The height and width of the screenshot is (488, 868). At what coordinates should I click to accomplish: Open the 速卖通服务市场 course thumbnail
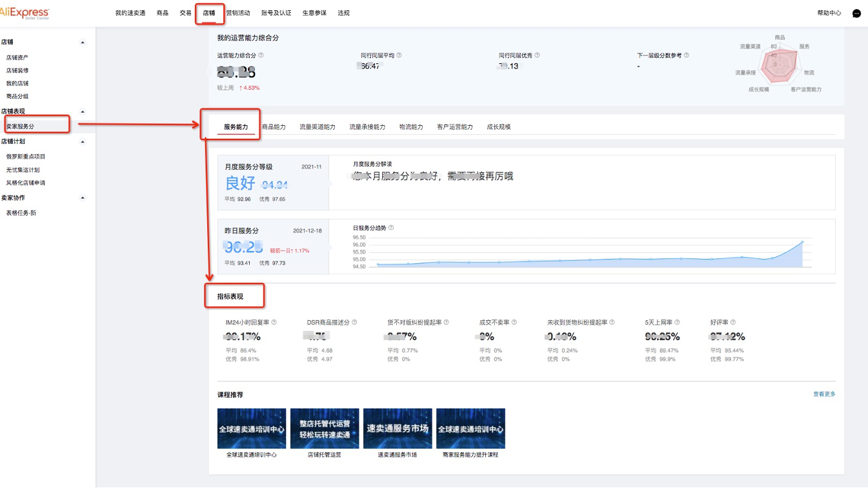pos(398,428)
